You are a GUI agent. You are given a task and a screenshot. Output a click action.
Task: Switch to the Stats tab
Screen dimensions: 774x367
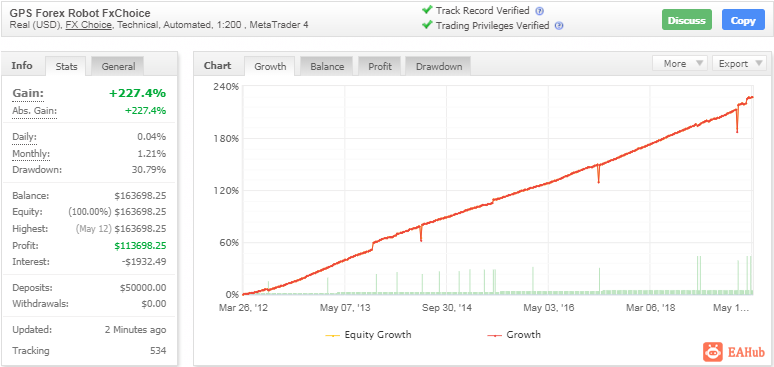pos(66,66)
